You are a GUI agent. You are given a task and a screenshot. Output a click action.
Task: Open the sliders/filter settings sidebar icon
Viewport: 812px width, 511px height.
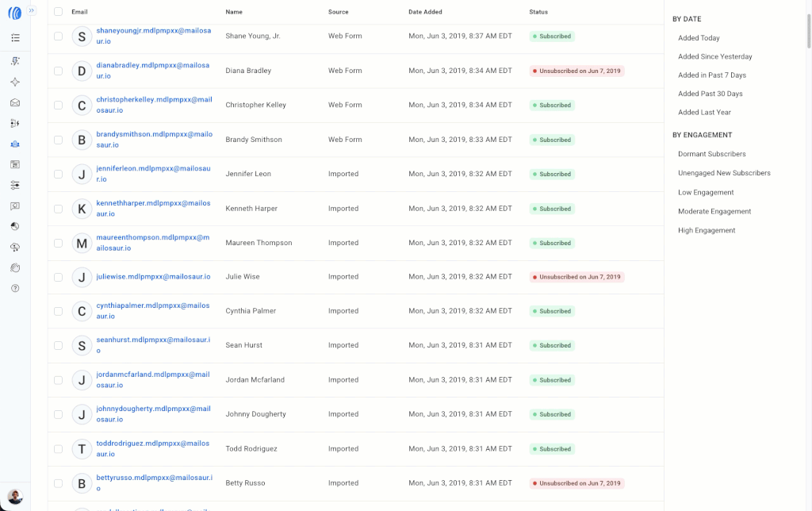point(16,186)
